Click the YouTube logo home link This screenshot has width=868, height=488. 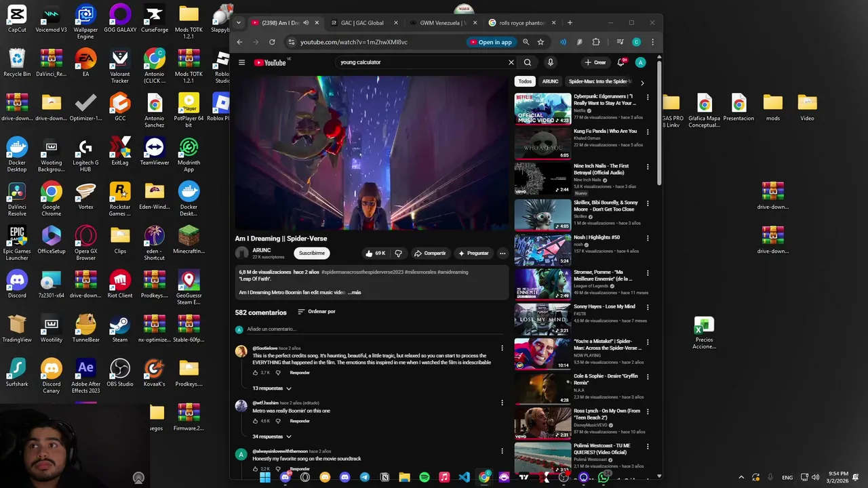pyautogui.click(x=271, y=62)
